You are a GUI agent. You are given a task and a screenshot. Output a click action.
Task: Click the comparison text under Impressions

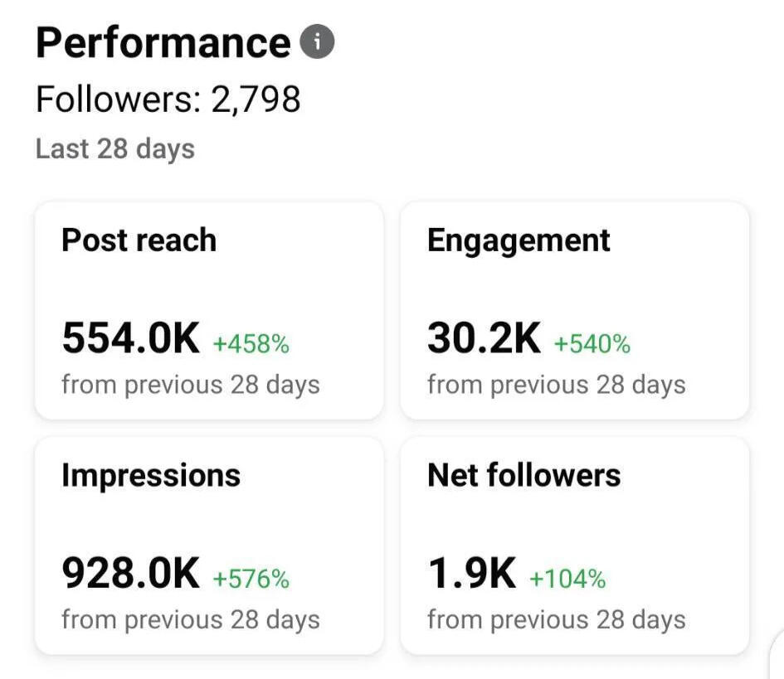click(x=191, y=620)
